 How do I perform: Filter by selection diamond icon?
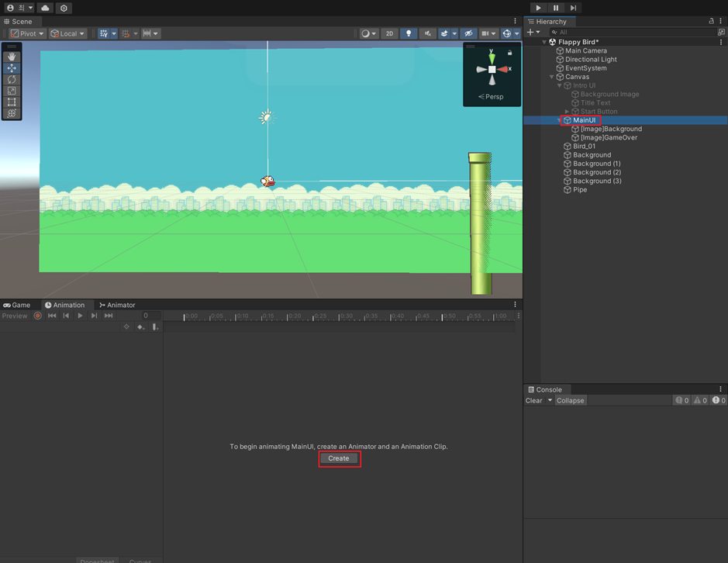point(126,327)
